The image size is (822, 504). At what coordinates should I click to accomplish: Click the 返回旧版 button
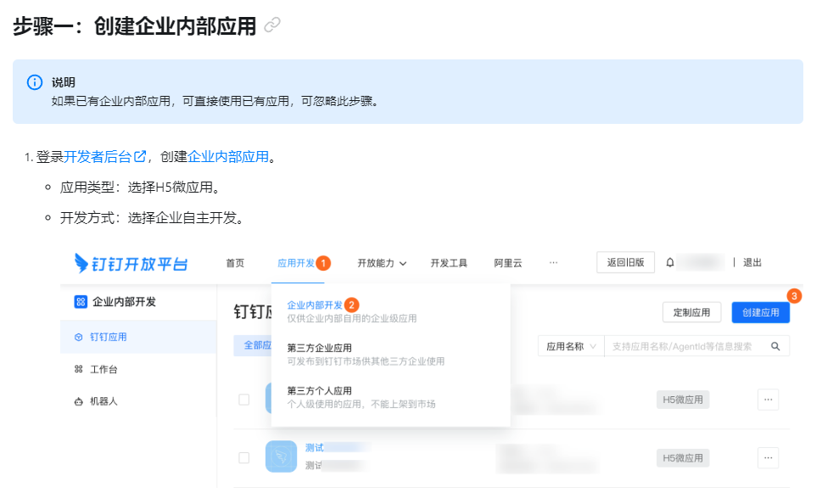[x=625, y=262]
